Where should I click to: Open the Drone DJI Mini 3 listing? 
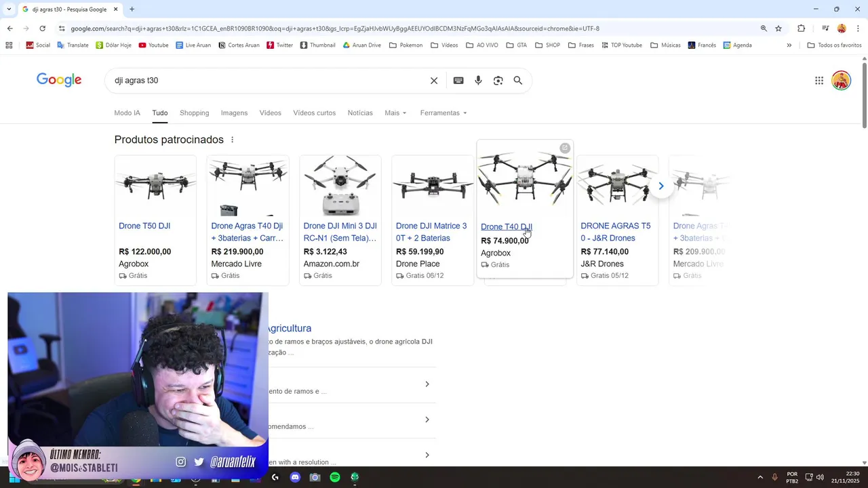pyautogui.click(x=340, y=232)
